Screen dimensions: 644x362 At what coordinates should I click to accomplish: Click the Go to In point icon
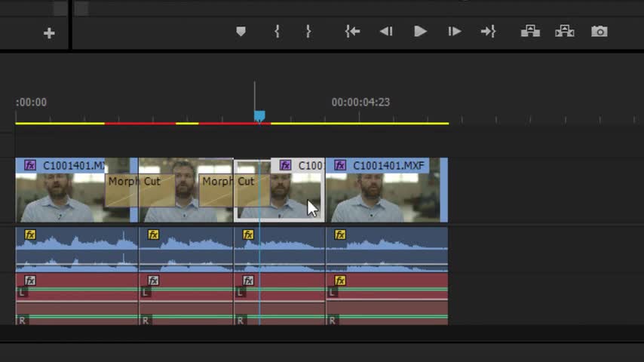352,31
